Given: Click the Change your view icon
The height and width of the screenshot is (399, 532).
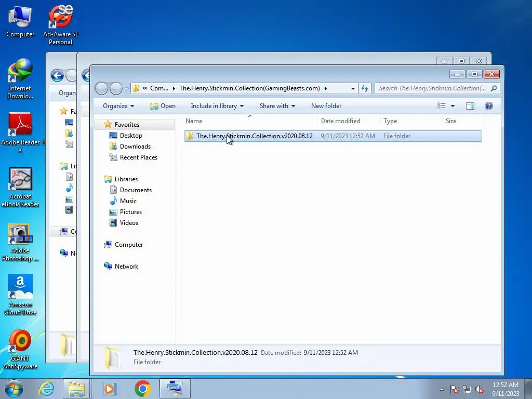Looking at the screenshot, I should click(x=442, y=106).
